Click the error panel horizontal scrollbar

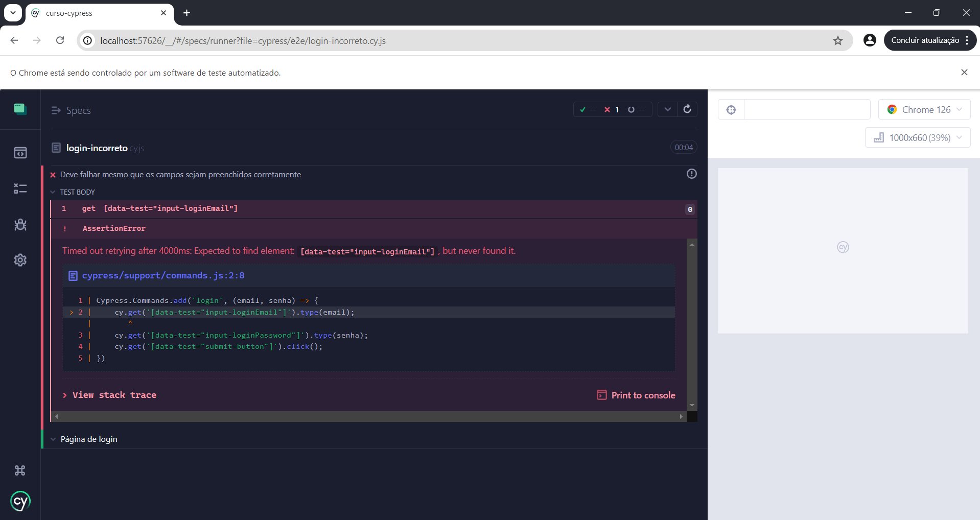click(368, 417)
